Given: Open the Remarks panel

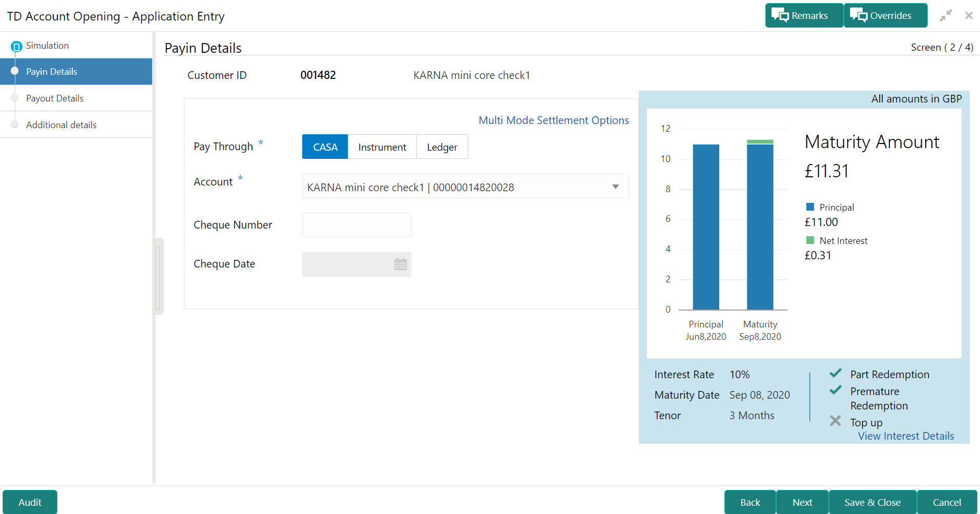Looking at the screenshot, I should coord(804,15).
